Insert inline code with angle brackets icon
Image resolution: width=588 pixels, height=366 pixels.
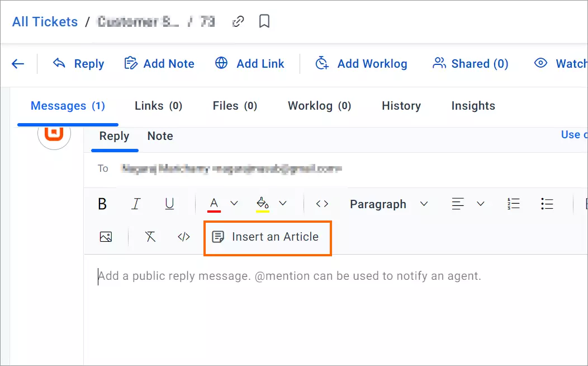point(322,204)
